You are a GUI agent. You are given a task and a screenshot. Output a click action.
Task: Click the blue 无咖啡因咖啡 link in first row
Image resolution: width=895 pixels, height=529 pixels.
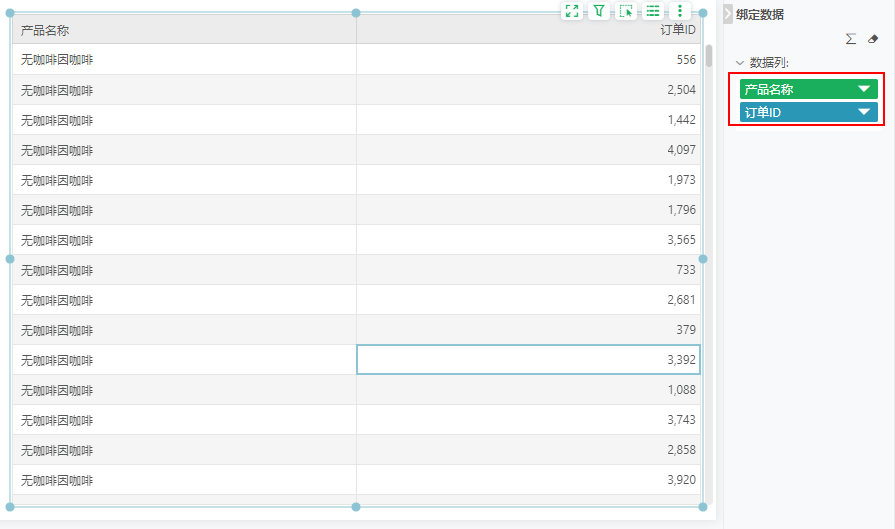[x=57, y=60]
